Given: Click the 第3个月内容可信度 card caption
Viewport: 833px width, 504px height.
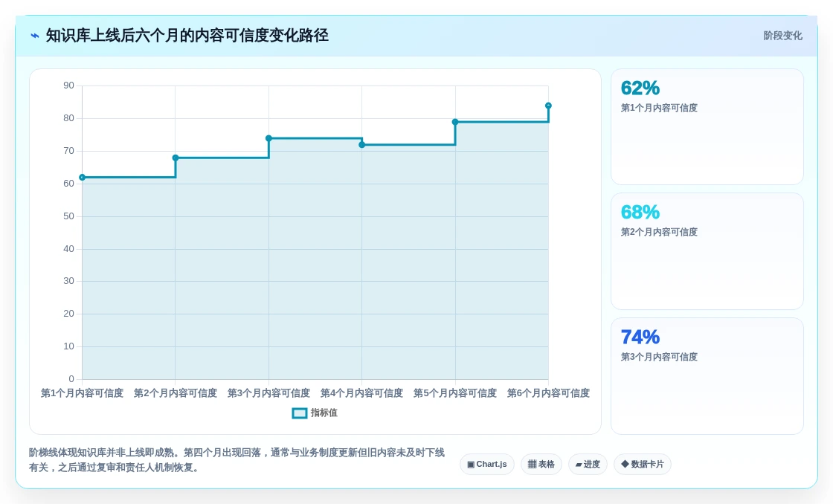Looking at the screenshot, I should click(659, 357).
